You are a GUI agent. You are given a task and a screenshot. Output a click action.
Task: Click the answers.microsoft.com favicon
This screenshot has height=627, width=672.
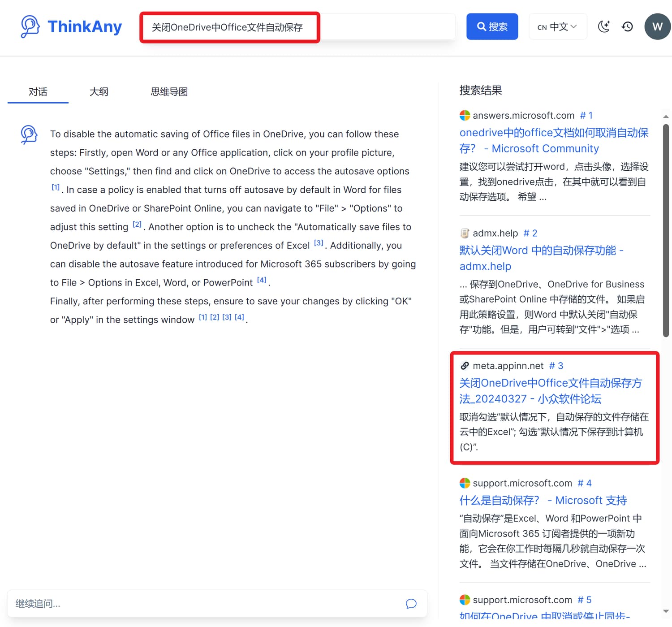465,116
